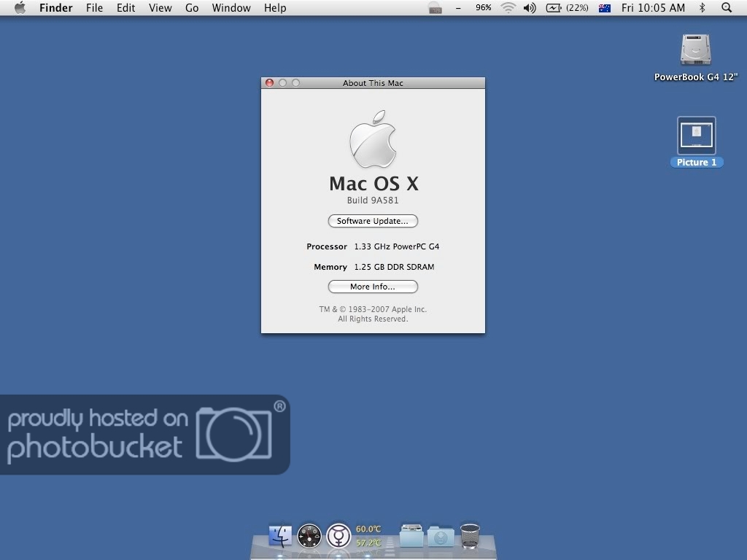Open the Go menu
Image resolution: width=747 pixels, height=560 pixels.
192,7
